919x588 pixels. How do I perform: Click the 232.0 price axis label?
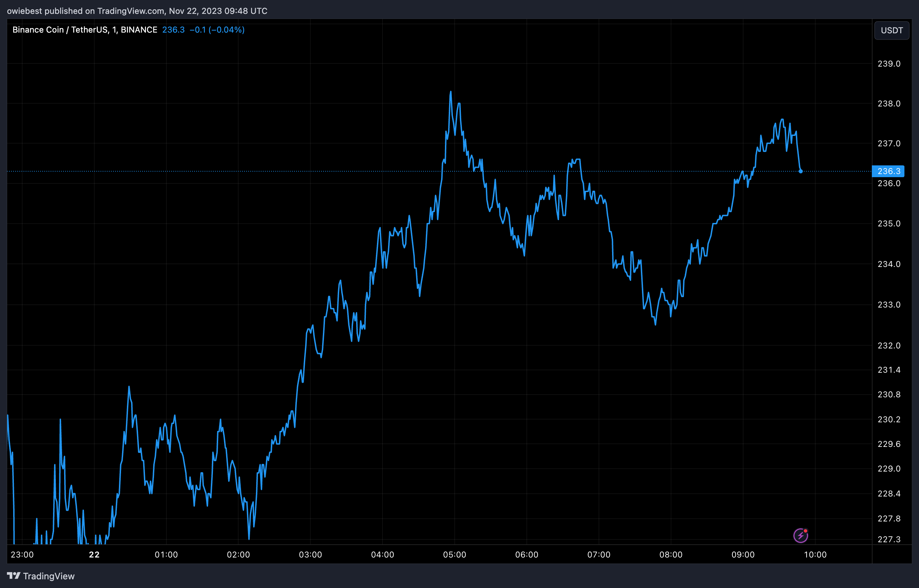888,346
